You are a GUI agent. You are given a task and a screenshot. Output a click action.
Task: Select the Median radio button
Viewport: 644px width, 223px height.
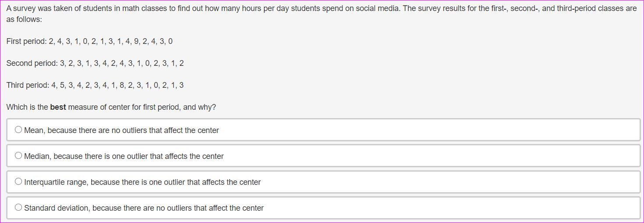[x=18, y=155]
